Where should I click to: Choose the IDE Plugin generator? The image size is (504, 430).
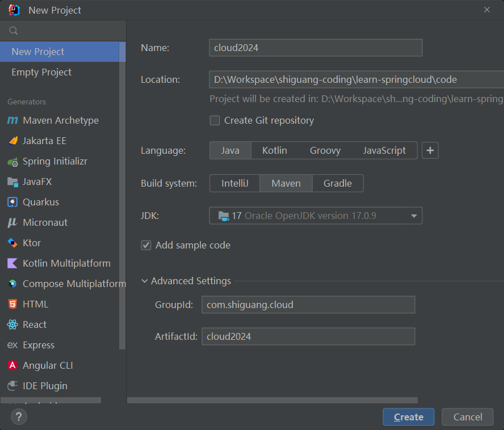(60, 386)
